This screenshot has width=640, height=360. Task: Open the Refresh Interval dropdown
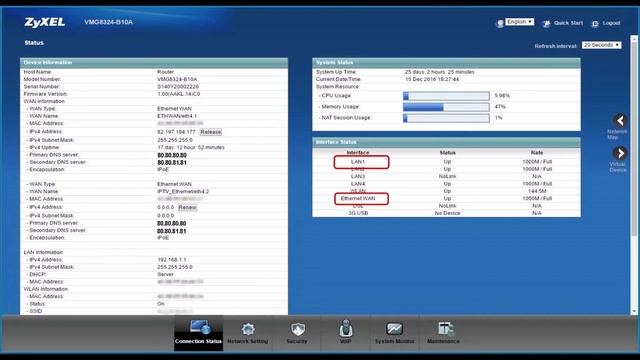click(x=601, y=45)
